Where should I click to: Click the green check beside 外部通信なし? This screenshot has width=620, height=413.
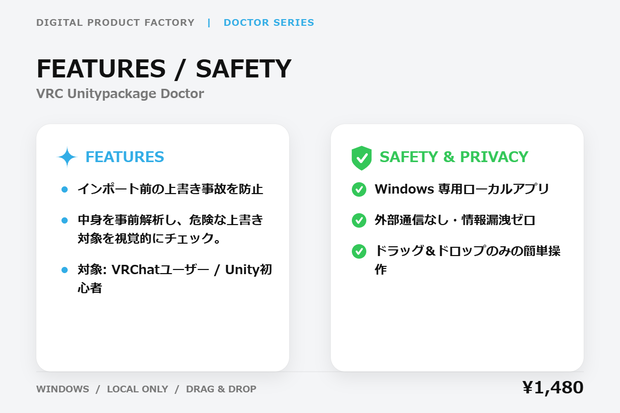coord(359,220)
